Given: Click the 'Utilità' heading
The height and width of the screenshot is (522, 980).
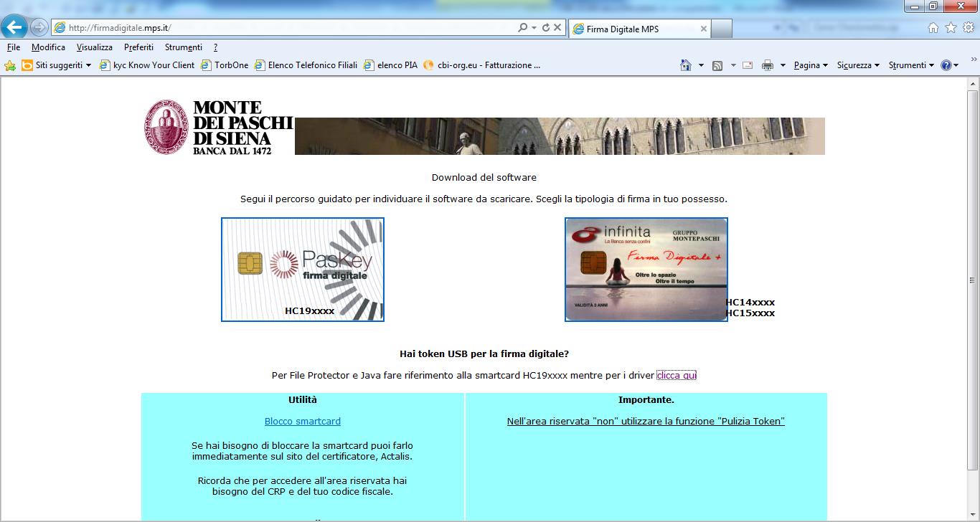Looking at the screenshot, I should [303, 399].
